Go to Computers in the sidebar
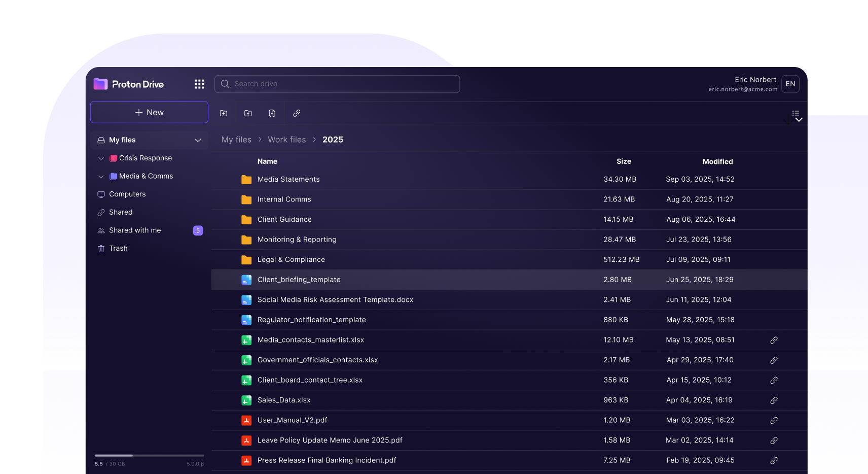This screenshot has width=868, height=474. click(x=127, y=194)
